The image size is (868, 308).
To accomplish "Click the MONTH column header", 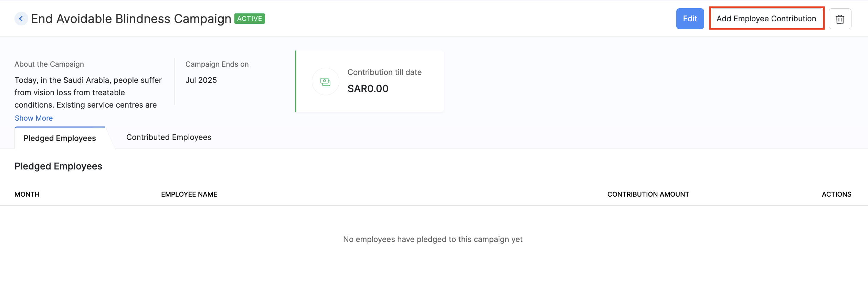I will pyautogui.click(x=27, y=194).
